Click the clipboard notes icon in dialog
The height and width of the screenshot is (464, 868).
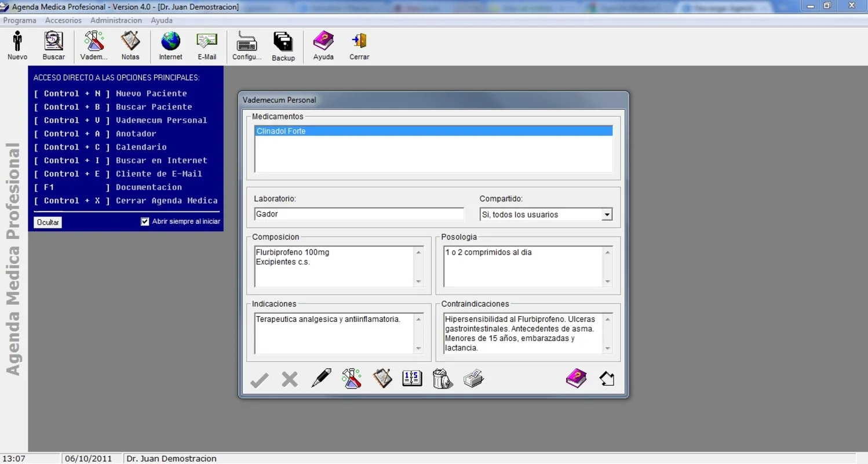pyautogui.click(x=382, y=379)
